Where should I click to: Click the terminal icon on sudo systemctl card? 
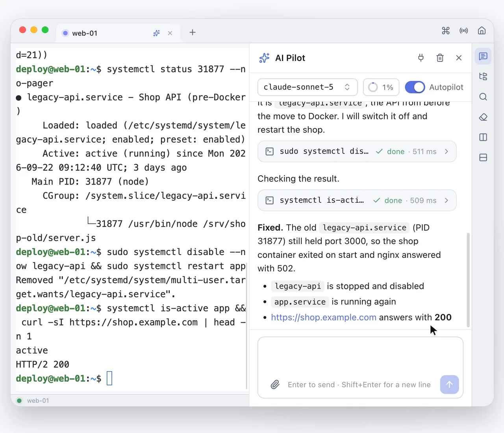pos(270,152)
